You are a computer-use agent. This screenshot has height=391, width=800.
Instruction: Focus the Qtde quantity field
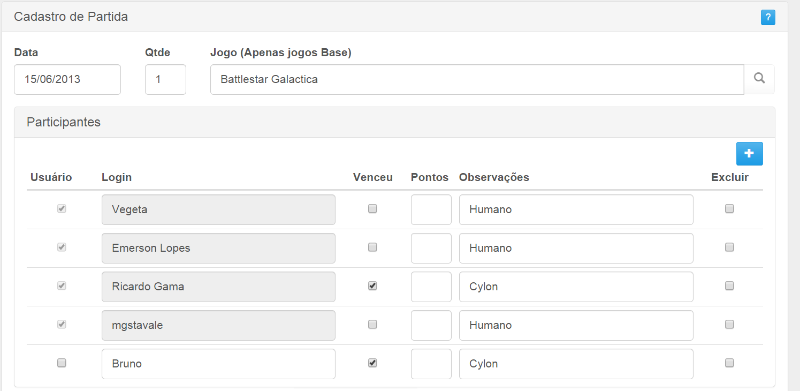[165, 79]
